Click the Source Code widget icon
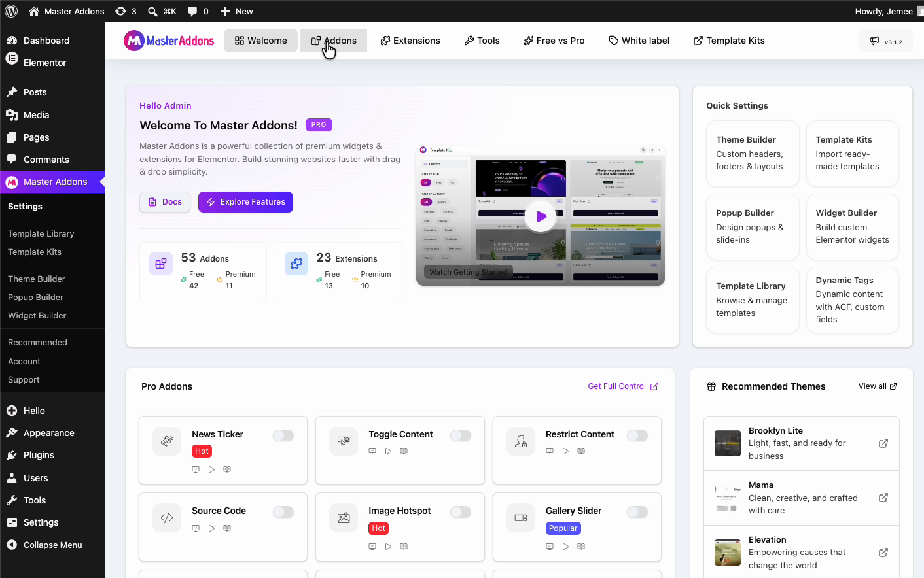Viewport: 924px width, 578px height. tap(167, 518)
